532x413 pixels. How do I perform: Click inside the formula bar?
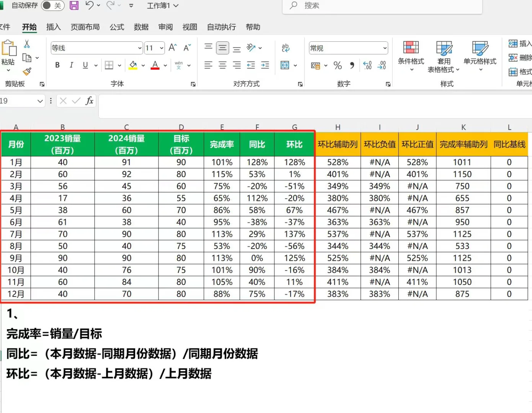pos(315,106)
